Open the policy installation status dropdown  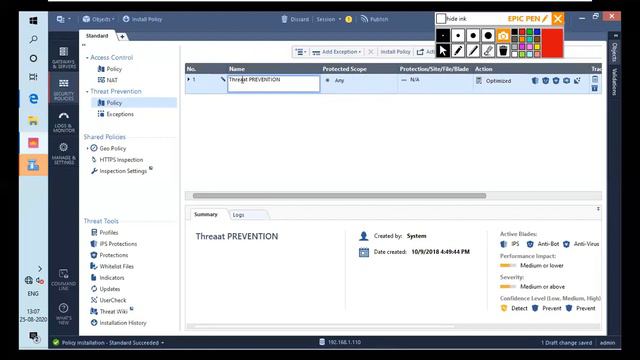coord(162,343)
